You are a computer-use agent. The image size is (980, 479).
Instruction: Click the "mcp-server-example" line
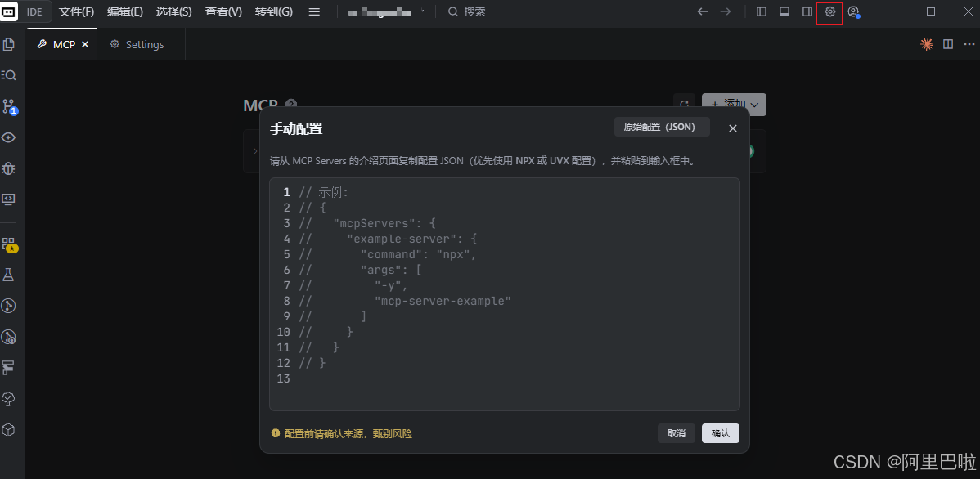click(x=405, y=301)
